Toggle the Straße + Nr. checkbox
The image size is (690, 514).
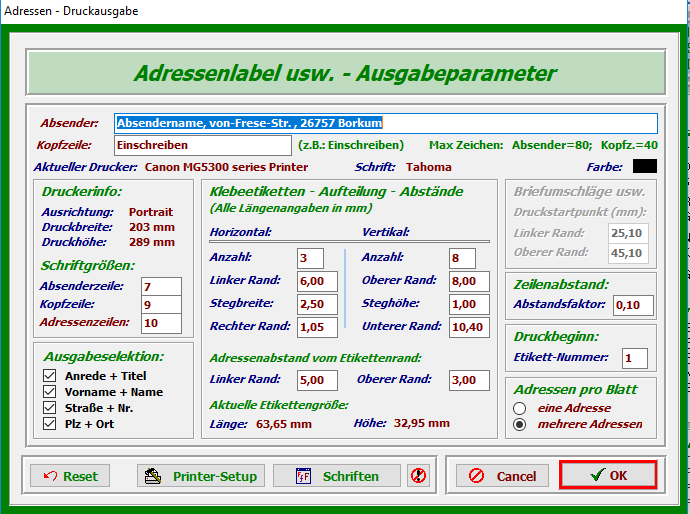pyautogui.click(x=50, y=408)
